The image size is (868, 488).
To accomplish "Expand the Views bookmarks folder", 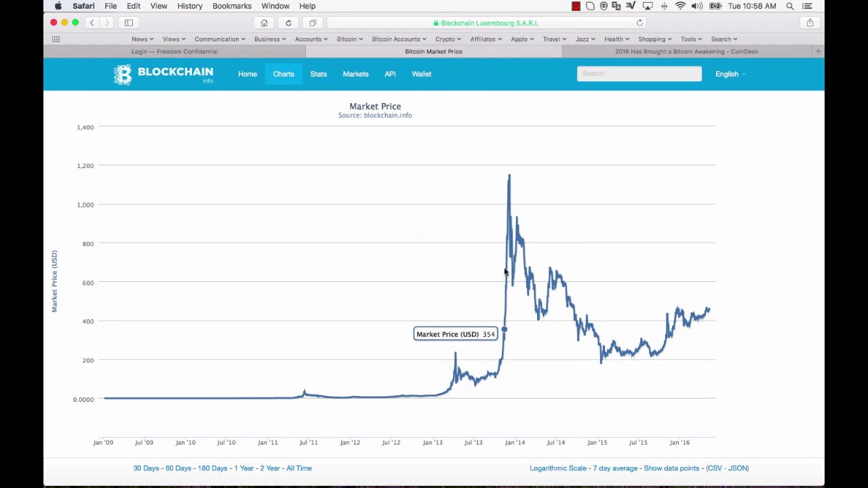I will (174, 39).
